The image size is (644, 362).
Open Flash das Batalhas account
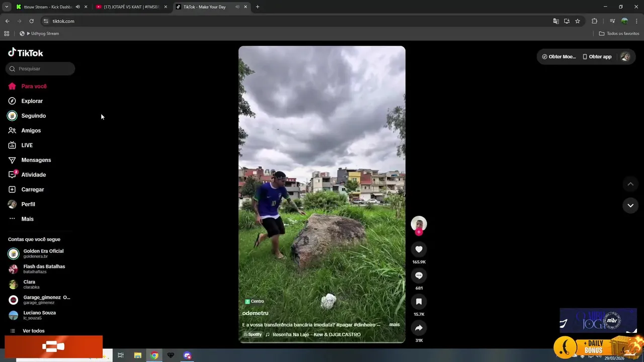coord(39,269)
